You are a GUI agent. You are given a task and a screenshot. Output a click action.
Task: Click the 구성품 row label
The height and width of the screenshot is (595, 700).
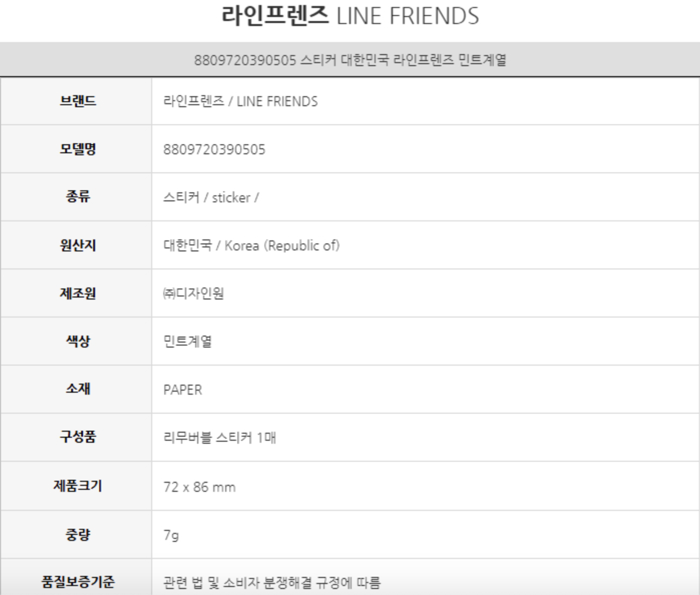(78, 437)
